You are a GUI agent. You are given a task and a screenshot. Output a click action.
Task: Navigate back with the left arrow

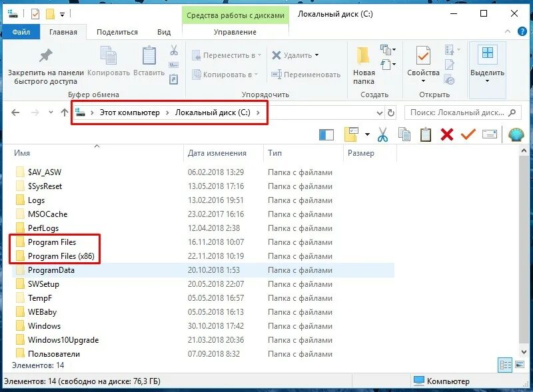15,112
